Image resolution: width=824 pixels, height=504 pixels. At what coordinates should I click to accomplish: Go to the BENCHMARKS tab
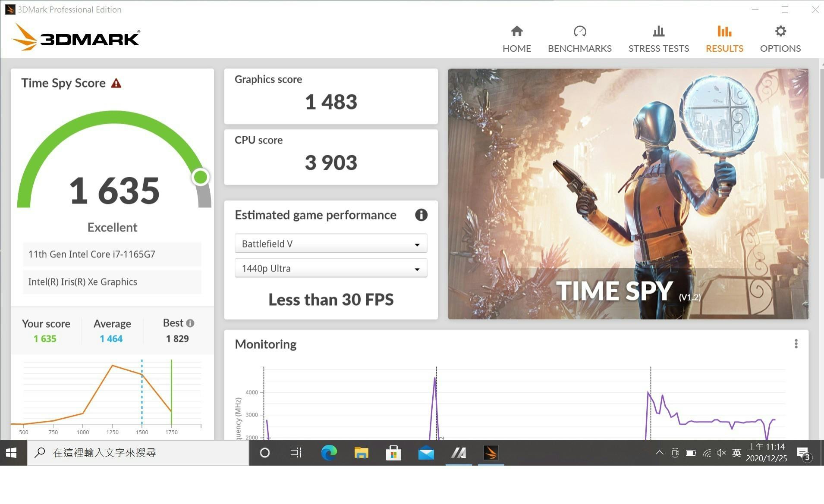click(579, 39)
